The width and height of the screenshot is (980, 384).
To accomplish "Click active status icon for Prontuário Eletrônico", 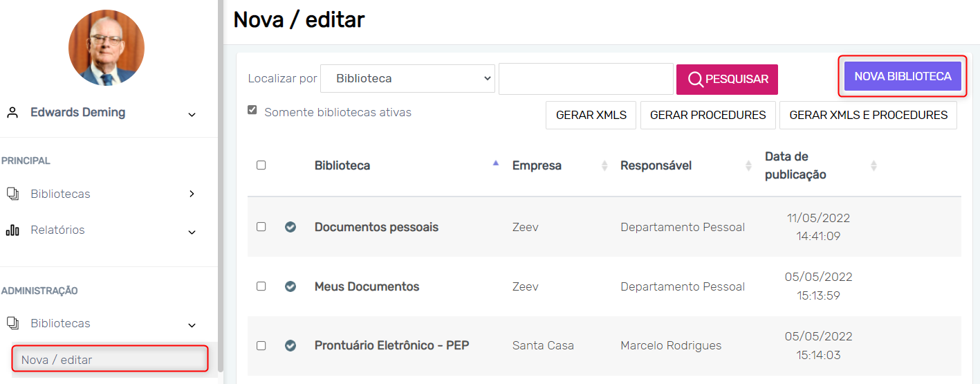I will pyautogui.click(x=290, y=345).
